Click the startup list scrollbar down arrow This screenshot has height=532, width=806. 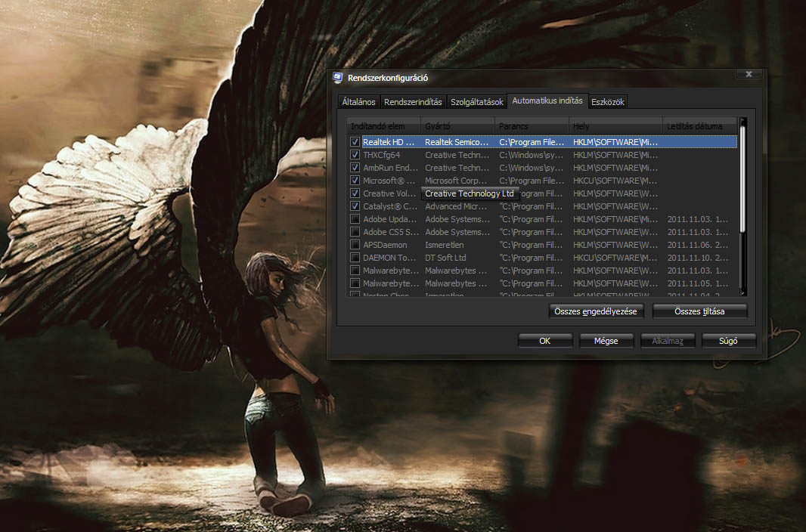pos(742,292)
